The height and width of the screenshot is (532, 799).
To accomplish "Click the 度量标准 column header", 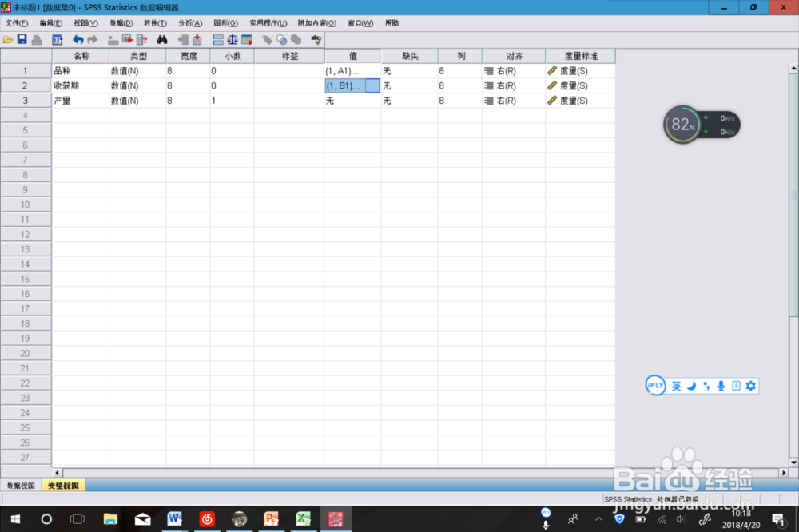I will pos(580,56).
